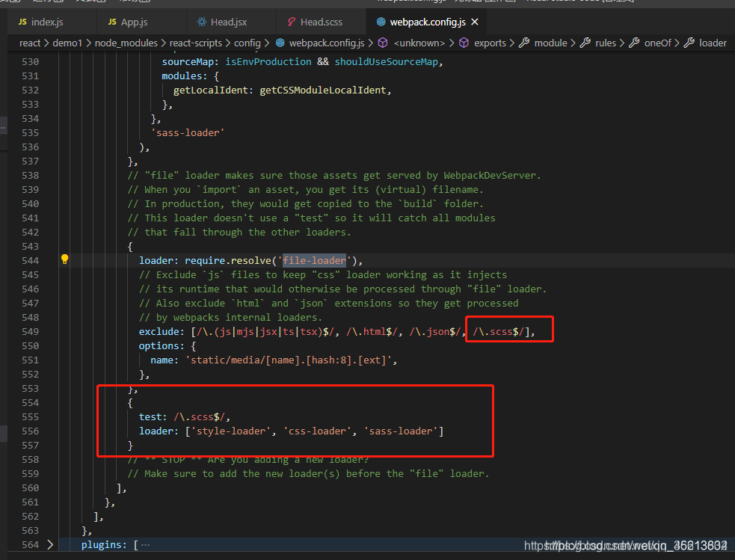The height and width of the screenshot is (560, 735).
Task: Click the /\.json$/ regex on line 549
Action: (435, 332)
